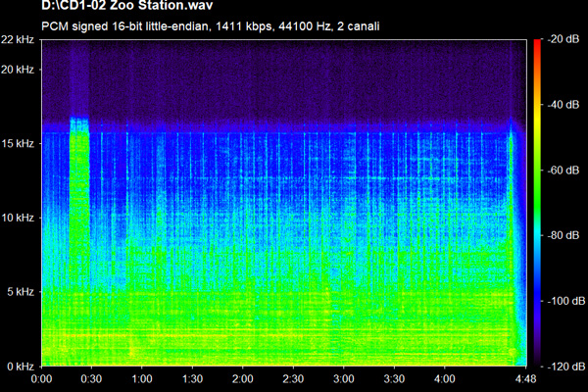Click the '-40 dB' scale label
The image size is (588, 392).
pyautogui.click(x=563, y=104)
